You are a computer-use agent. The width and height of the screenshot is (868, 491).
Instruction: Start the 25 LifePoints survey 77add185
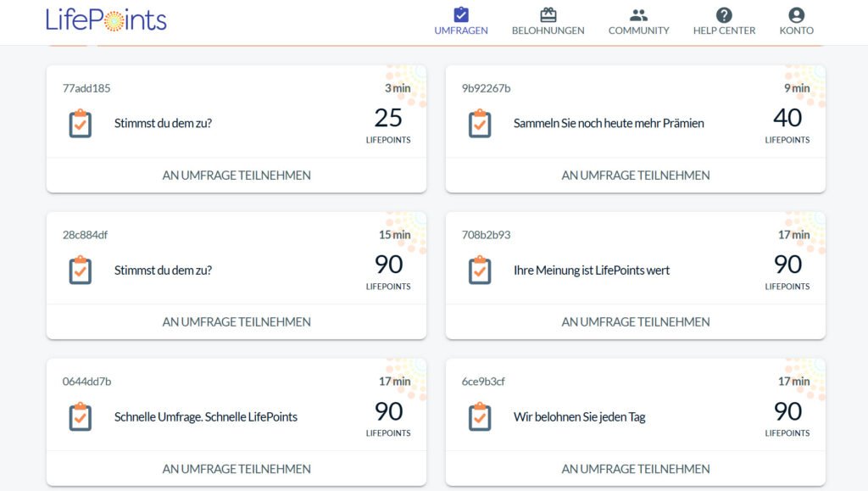click(x=236, y=176)
